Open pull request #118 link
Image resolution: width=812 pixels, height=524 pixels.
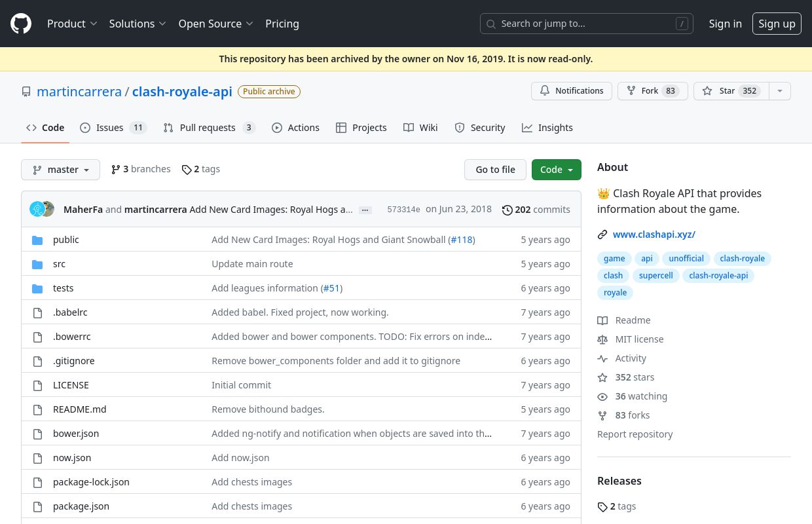tap(462, 240)
